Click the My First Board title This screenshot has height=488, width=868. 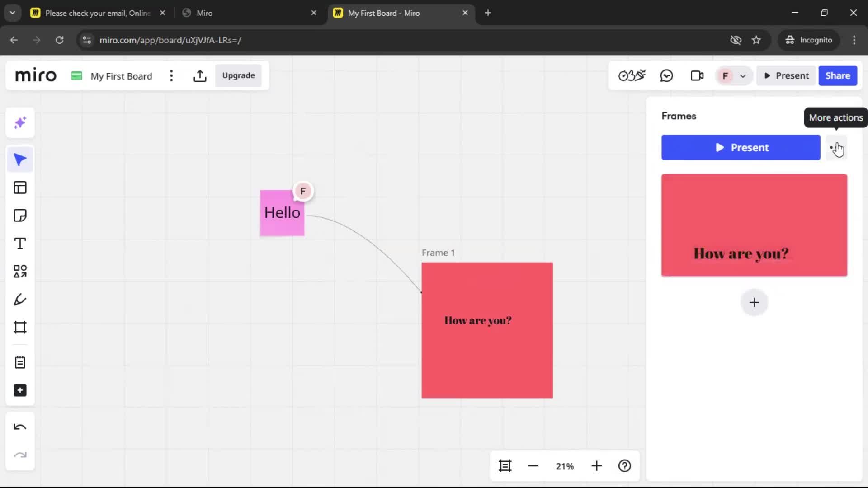(121, 76)
